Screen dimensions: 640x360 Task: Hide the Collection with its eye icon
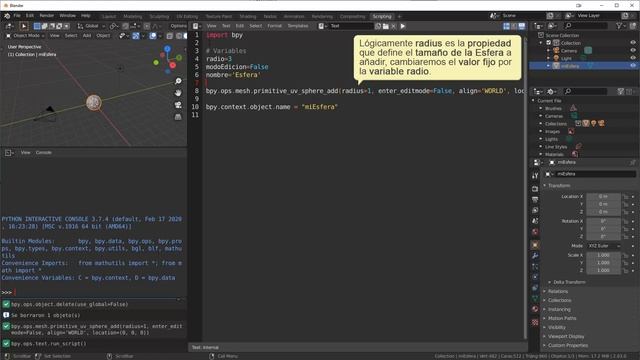633,43
